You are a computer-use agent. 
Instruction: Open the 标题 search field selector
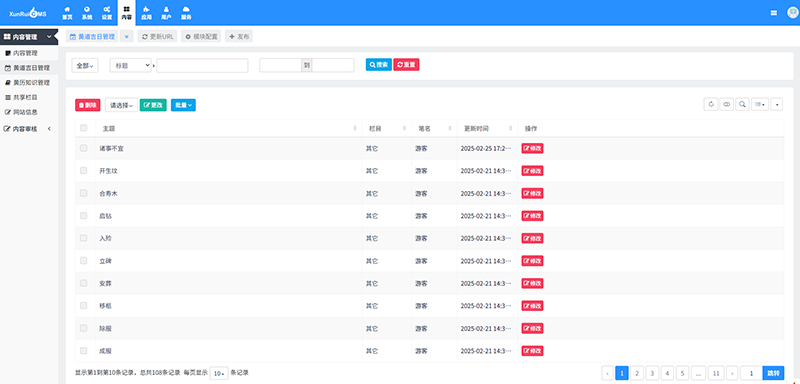click(130, 65)
